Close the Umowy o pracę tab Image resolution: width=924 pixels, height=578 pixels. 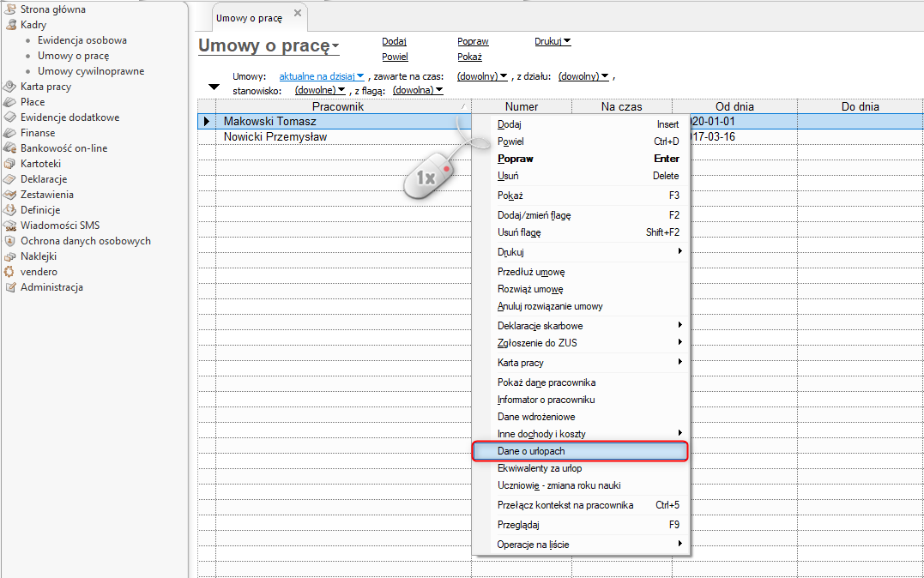pos(298,13)
